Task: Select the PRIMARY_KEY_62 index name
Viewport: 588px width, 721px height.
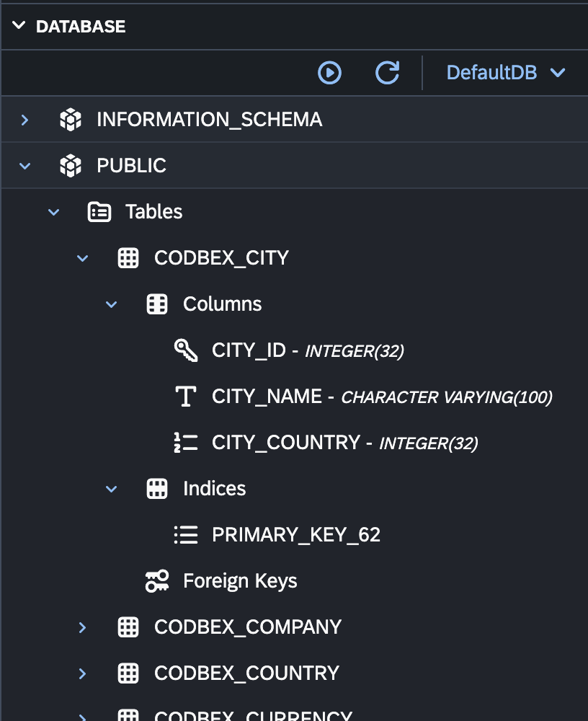Action: [x=296, y=535]
